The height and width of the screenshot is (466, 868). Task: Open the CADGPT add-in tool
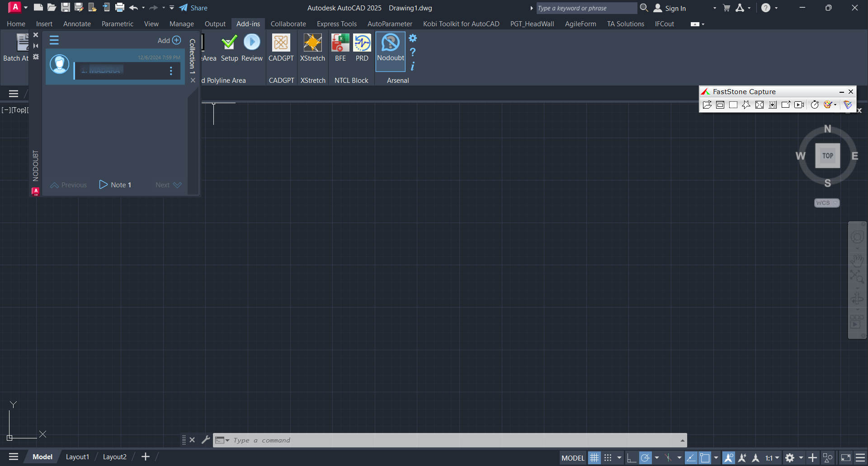click(281, 48)
